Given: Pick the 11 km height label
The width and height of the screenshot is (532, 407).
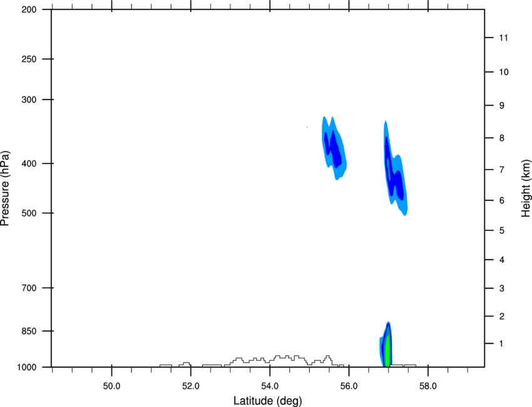Looking at the screenshot, I should pyautogui.click(x=503, y=38).
